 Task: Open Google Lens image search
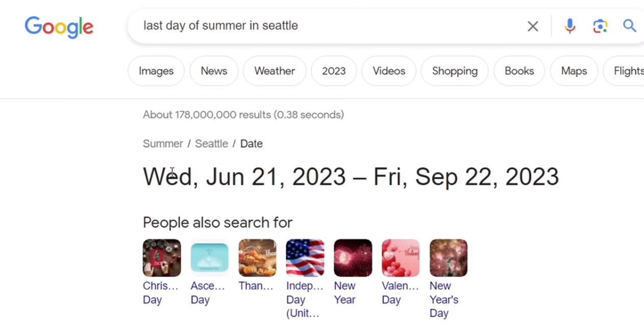[600, 26]
